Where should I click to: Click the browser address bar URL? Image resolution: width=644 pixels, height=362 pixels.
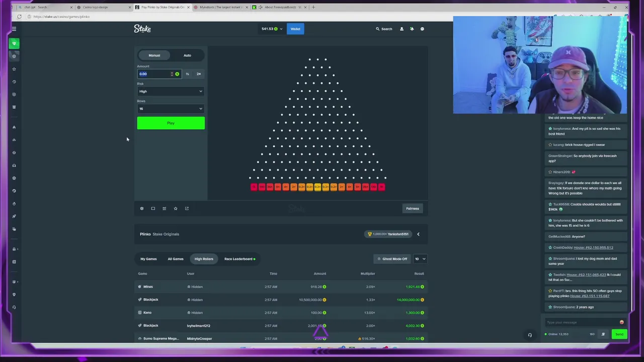click(61, 17)
